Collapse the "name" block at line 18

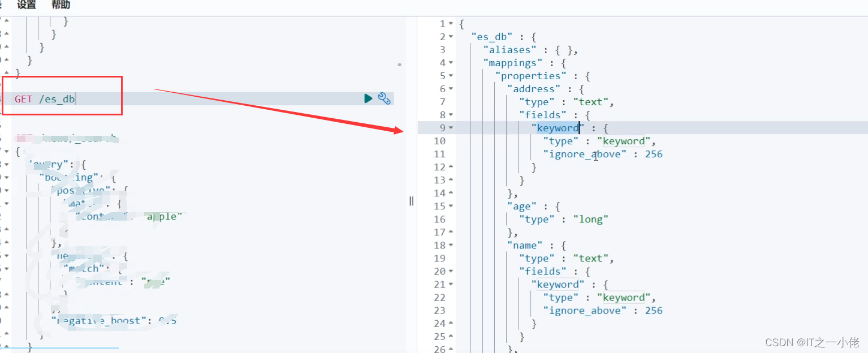tap(451, 246)
